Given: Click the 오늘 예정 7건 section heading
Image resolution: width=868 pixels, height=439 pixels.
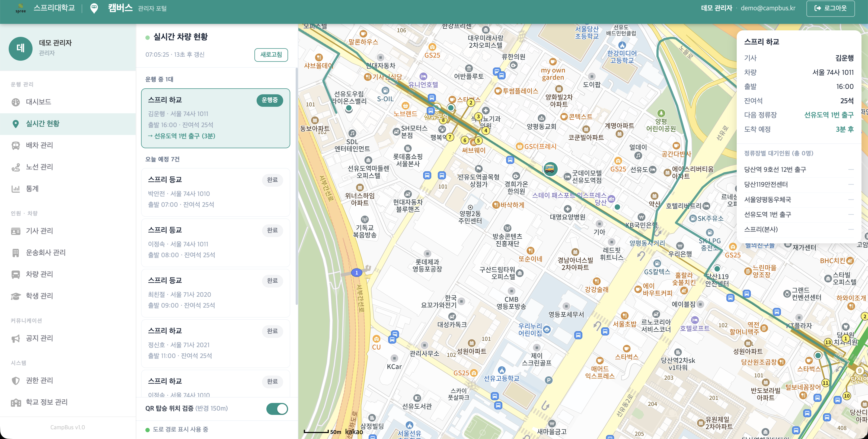Looking at the screenshot, I should tap(162, 159).
